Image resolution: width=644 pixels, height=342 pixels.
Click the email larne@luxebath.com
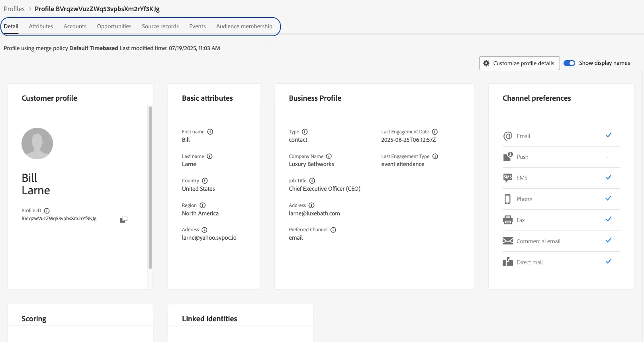[x=315, y=213]
